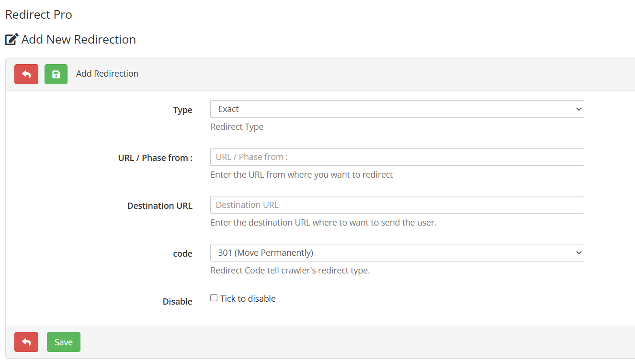The width and height of the screenshot is (635, 364).
Task: Click the 'URL / Phase from :' field label
Action: (155, 158)
